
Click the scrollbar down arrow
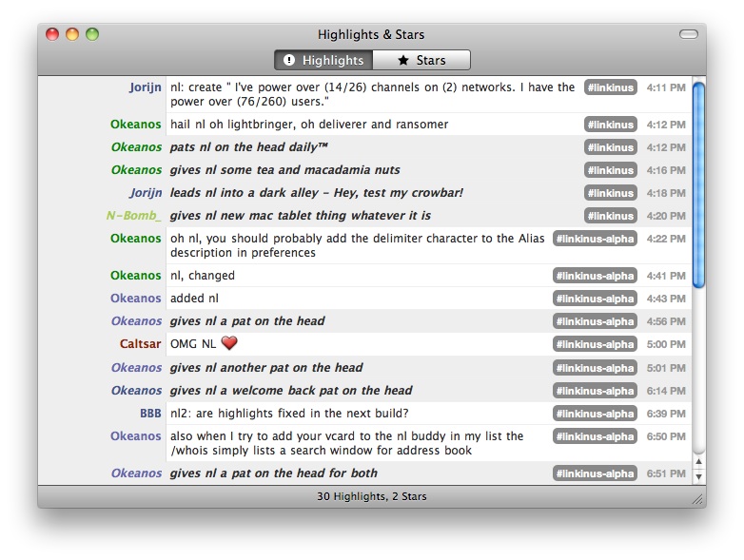coord(698,474)
